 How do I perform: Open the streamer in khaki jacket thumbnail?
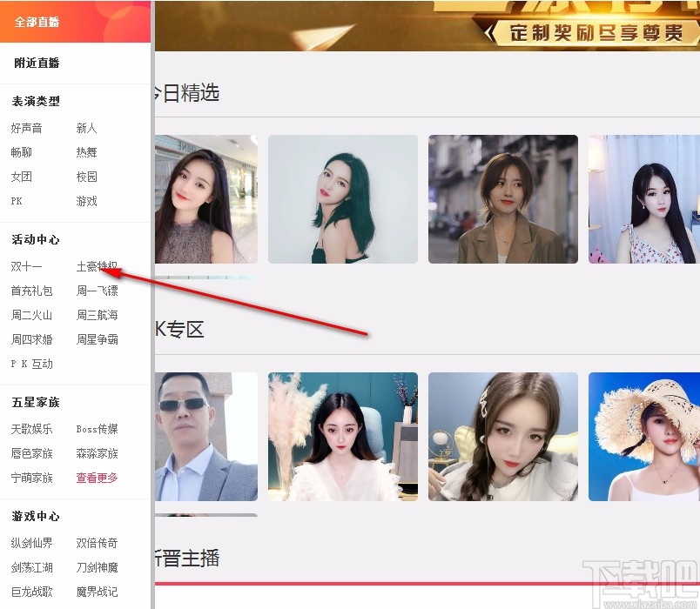503,199
